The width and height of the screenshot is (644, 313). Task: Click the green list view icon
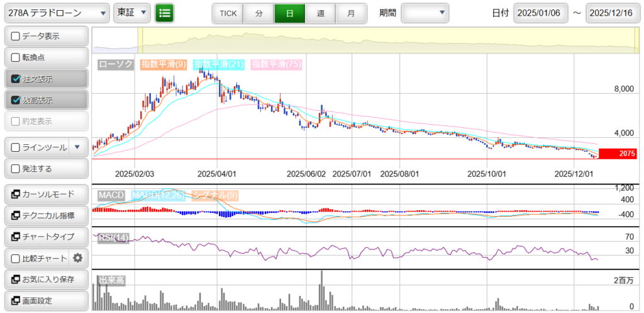click(x=165, y=13)
